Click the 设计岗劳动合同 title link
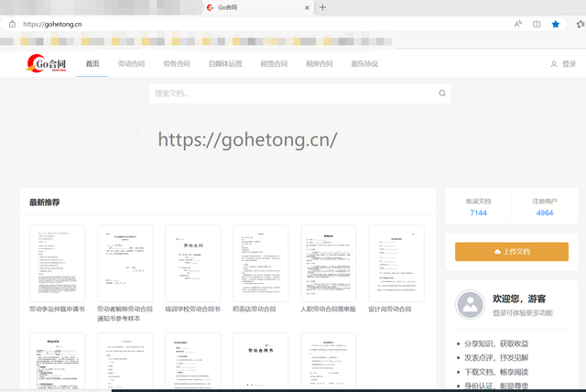 [x=390, y=309]
